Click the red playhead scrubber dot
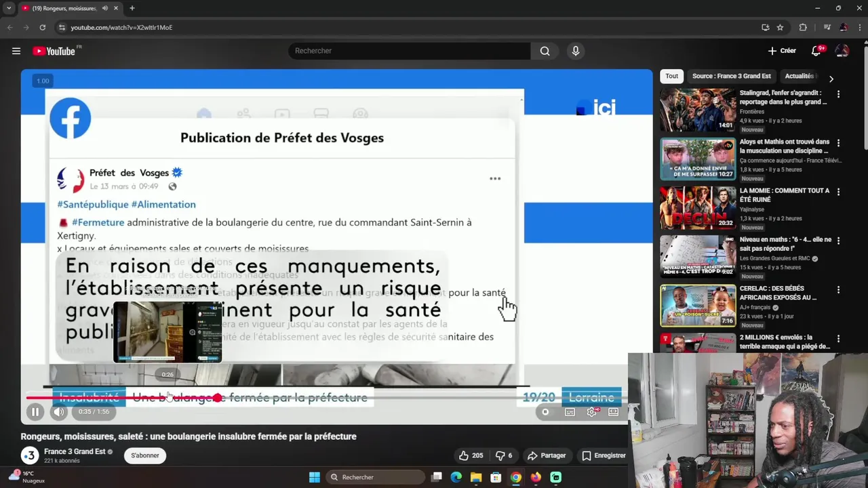Image resolution: width=868 pixels, height=488 pixels. (218, 398)
